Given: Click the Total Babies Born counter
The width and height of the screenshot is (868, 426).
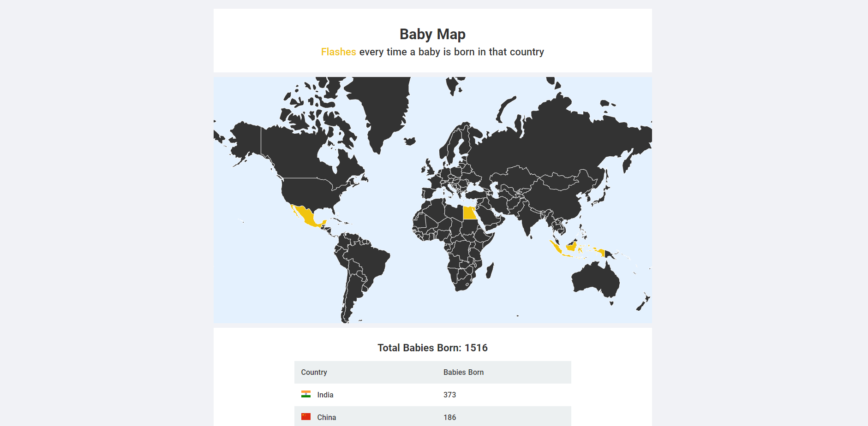Looking at the screenshot, I should click(x=432, y=348).
